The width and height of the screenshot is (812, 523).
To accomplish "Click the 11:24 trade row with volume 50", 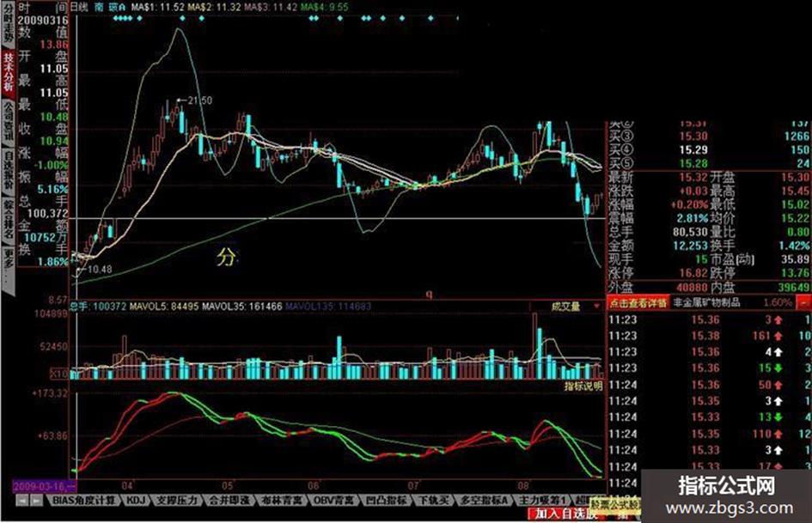I will coord(710,385).
